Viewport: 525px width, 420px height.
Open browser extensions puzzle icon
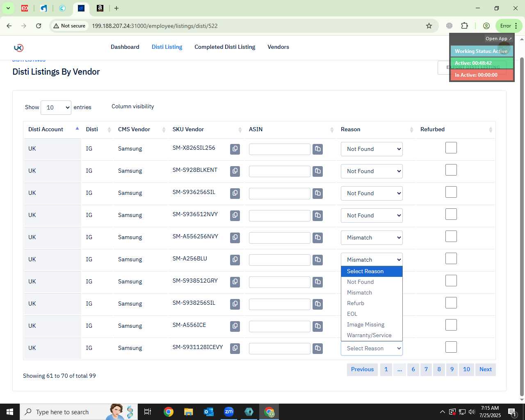(x=464, y=26)
